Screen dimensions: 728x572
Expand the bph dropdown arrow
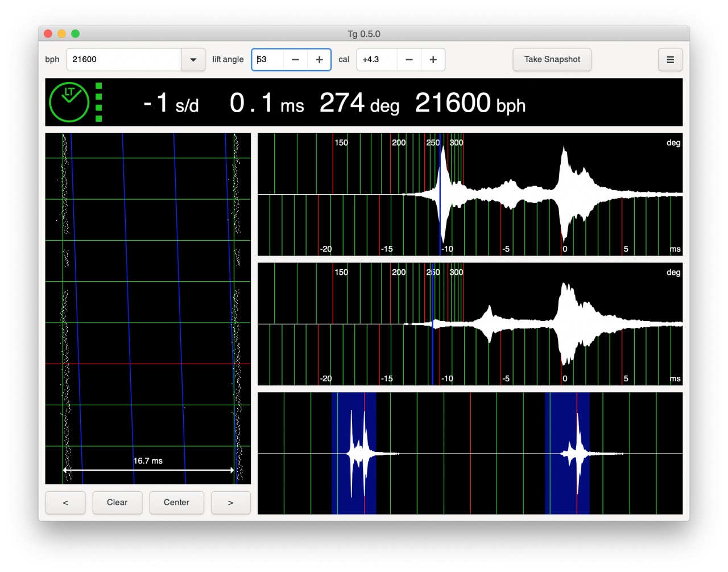coord(193,60)
